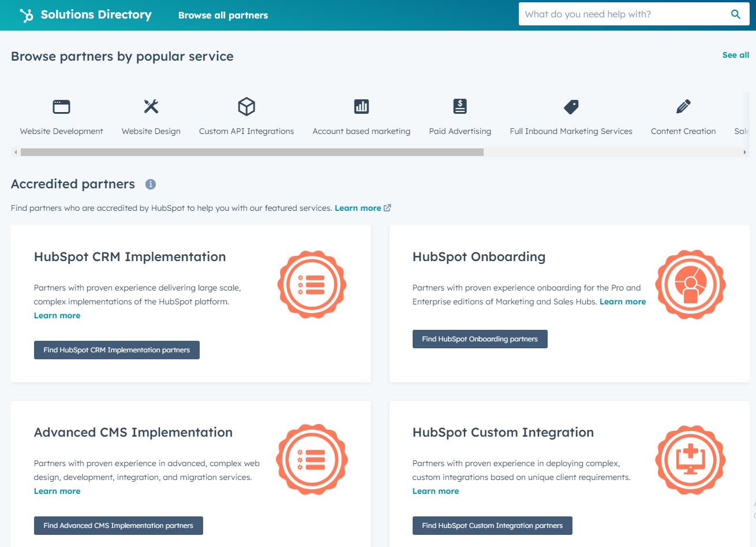Click the HubSpot Onboarding badge
756x547 pixels.
[x=691, y=285]
